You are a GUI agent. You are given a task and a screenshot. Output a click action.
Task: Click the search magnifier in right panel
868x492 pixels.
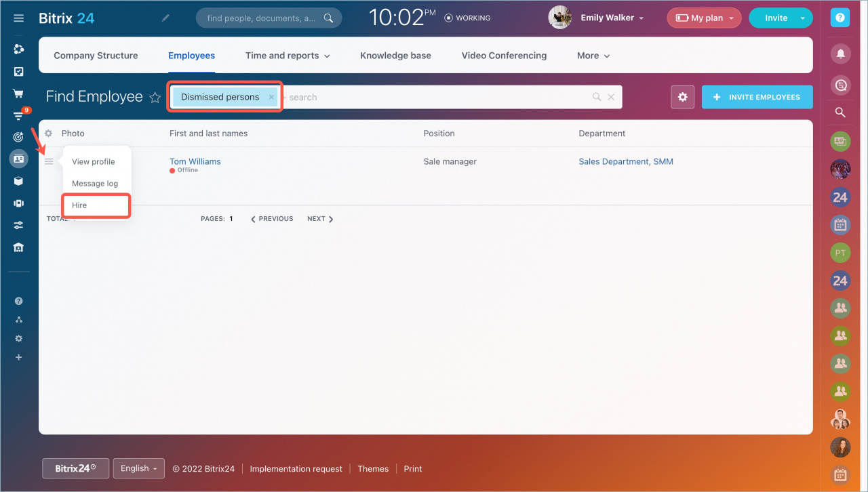(x=840, y=112)
